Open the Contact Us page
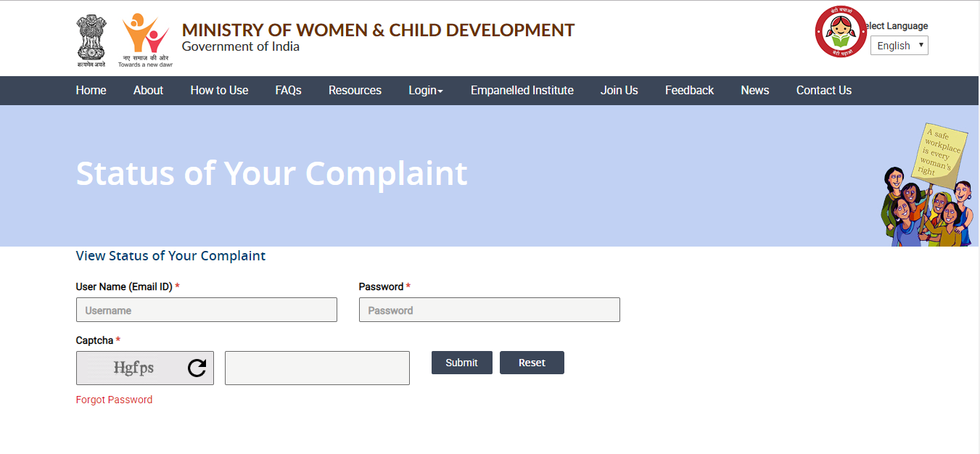The image size is (980, 454). click(823, 90)
